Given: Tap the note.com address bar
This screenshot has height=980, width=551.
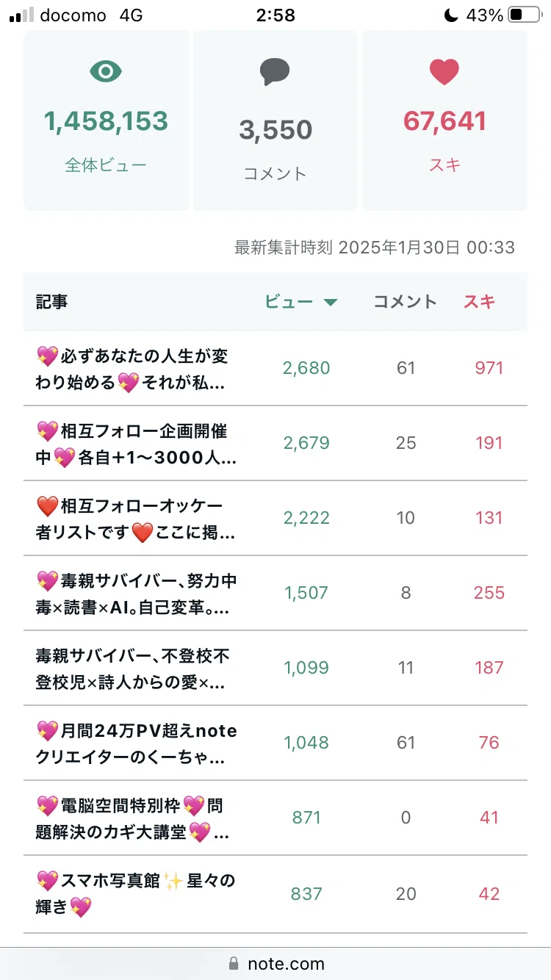Looking at the screenshot, I should click(x=275, y=963).
